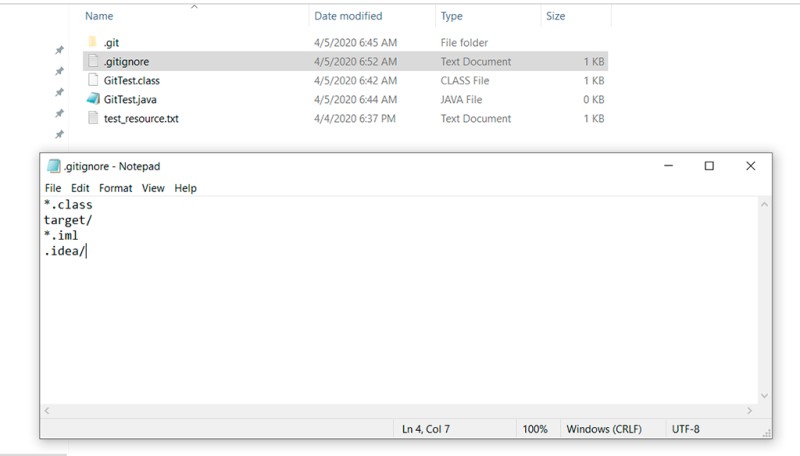Click the 'JAVA File' type cell
Image resolution: width=800 pixels, height=456 pixels.
pos(461,99)
